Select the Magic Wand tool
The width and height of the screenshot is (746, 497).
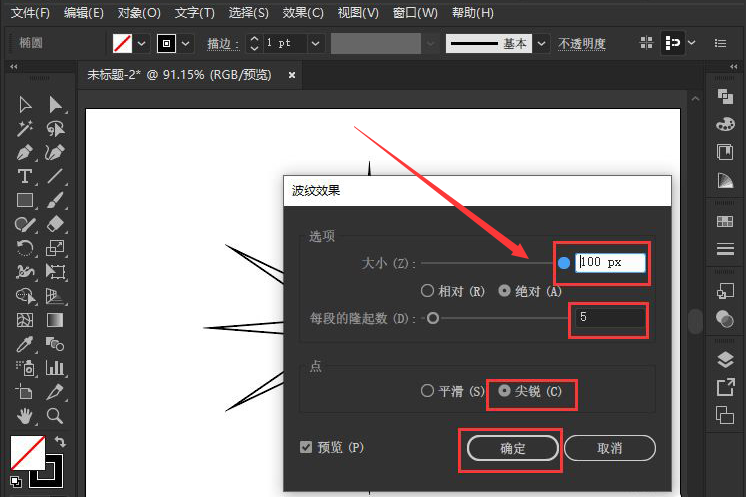point(25,128)
